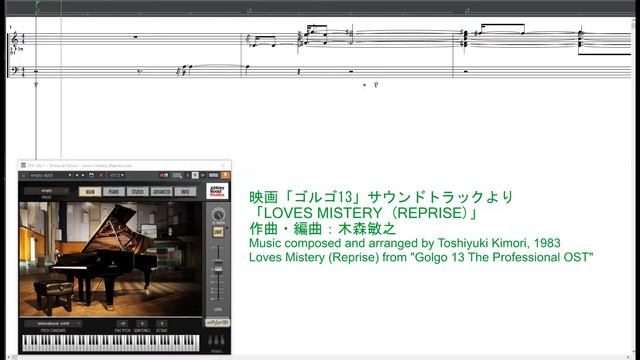The image size is (640, 360).
Task: Click the green playhead marker in ruler
Action: (x=37, y=4)
